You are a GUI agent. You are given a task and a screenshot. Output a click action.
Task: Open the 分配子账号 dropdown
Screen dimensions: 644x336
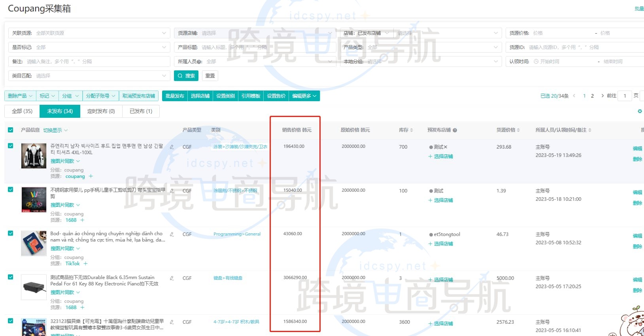click(100, 96)
